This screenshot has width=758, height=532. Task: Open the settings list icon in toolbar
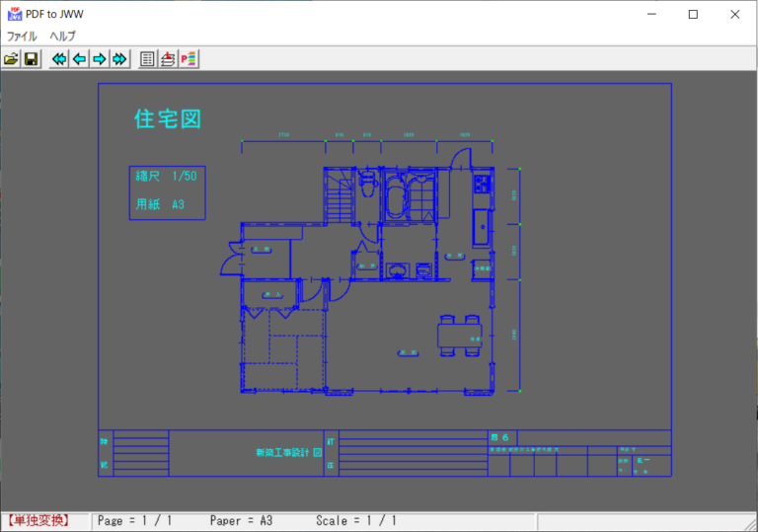[x=147, y=59]
